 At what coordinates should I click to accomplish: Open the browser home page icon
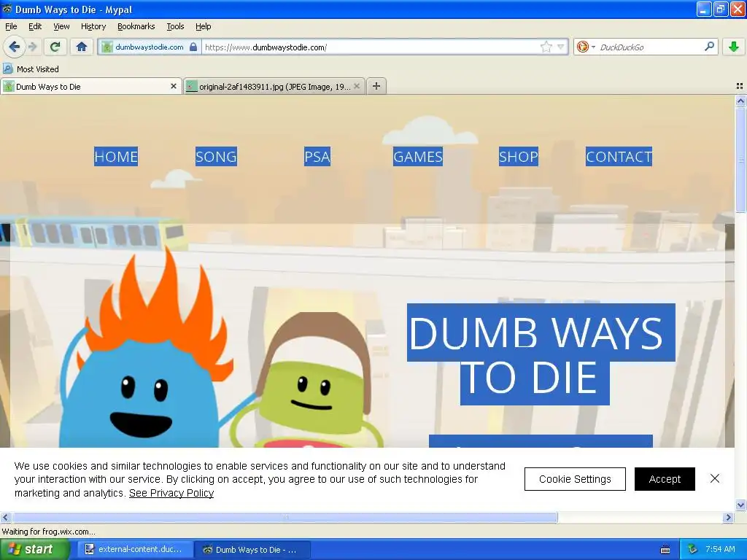pos(82,47)
